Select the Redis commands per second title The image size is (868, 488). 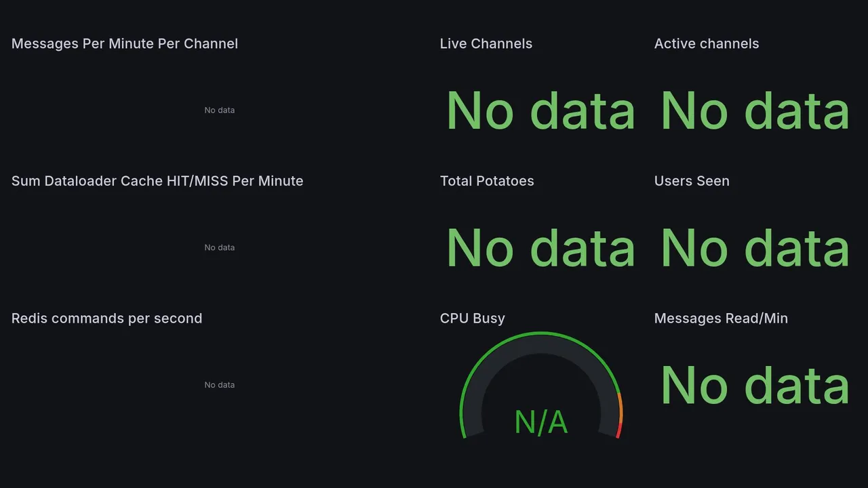click(x=106, y=319)
